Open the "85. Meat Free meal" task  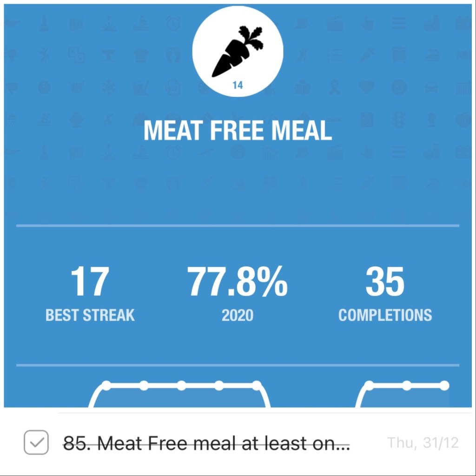tap(206, 443)
